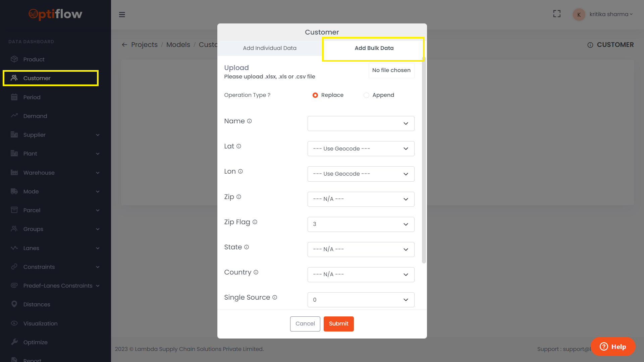The image size is (644, 362).
Task: Expand the Warehouse sidebar section
Action: 39,173
